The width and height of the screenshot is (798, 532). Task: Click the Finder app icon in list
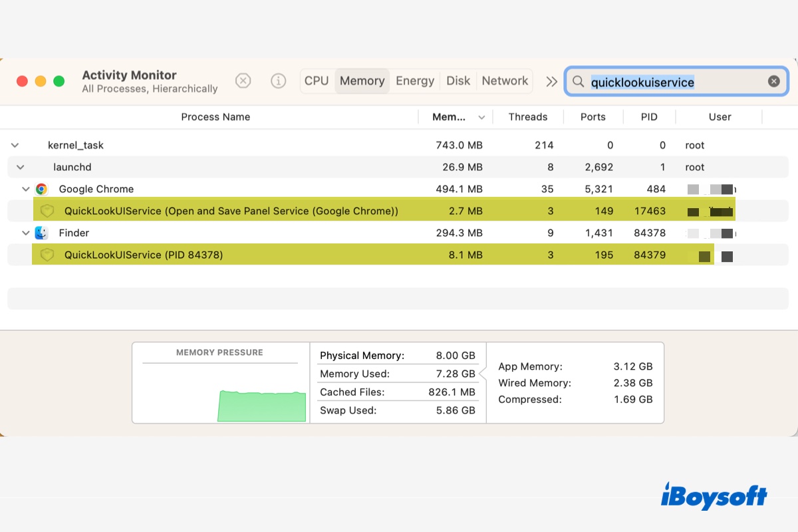42,233
